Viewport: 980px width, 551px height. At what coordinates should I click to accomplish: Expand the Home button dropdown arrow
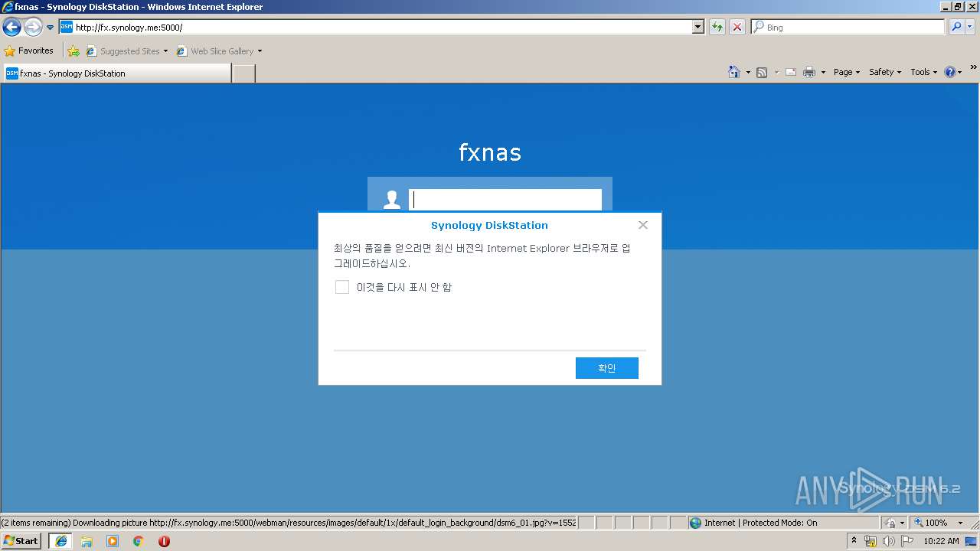tap(748, 72)
